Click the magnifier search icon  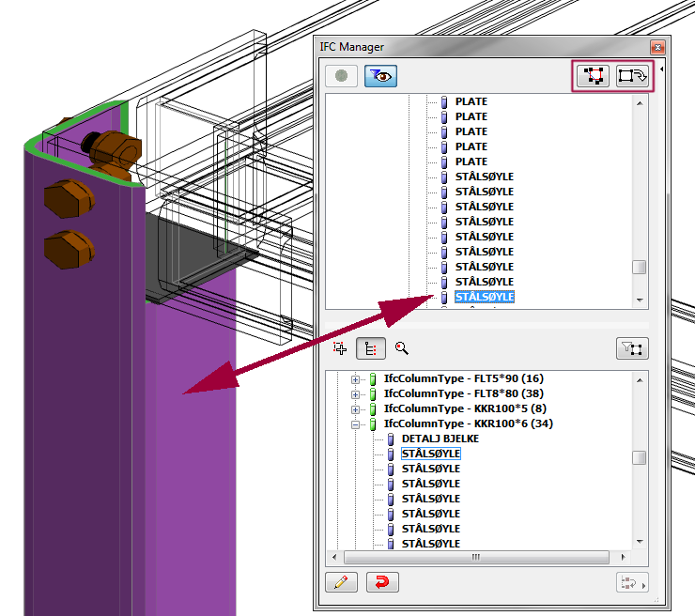402,348
